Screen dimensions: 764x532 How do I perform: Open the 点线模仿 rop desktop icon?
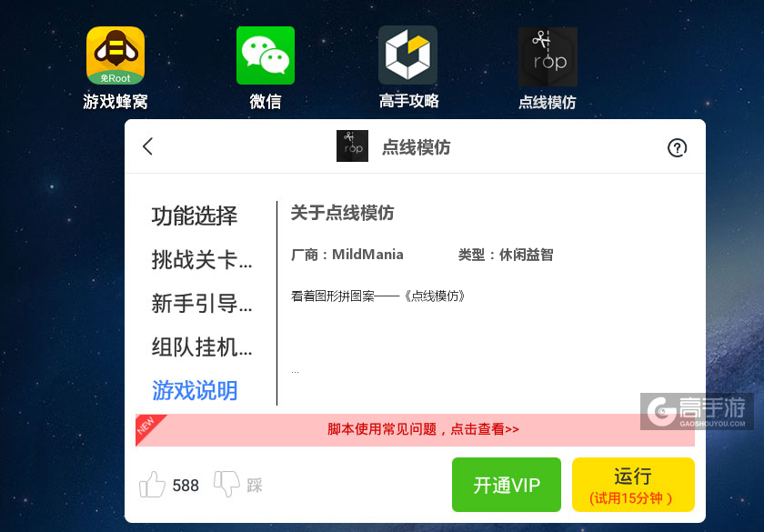point(548,56)
